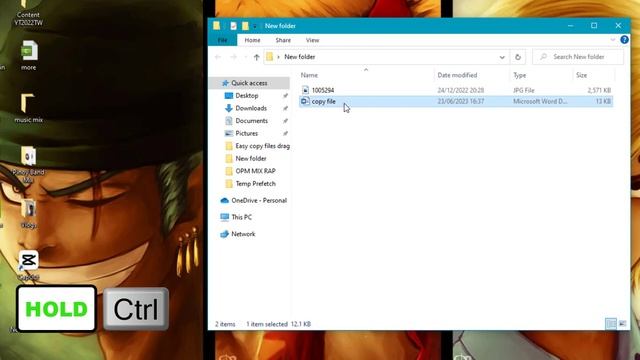Sort by Name column header
The height and width of the screenshot is (360, 640).
[309, 75]
